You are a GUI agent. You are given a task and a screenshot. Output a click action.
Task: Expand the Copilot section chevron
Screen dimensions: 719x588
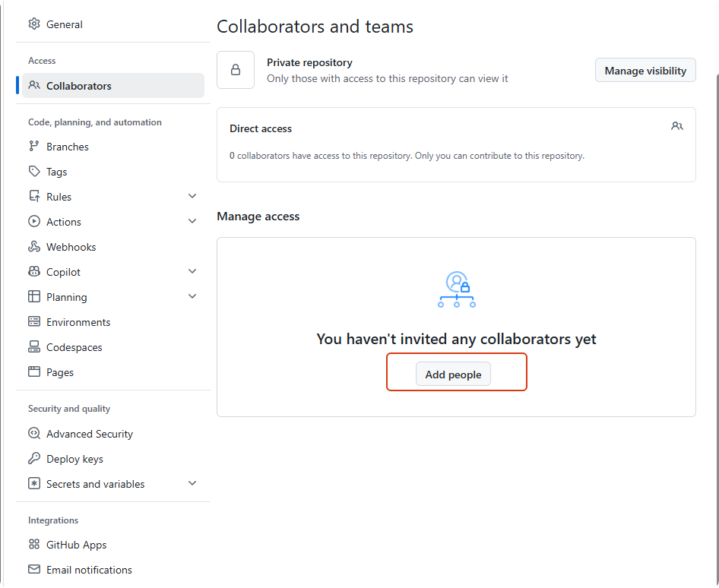click(192, 271)
